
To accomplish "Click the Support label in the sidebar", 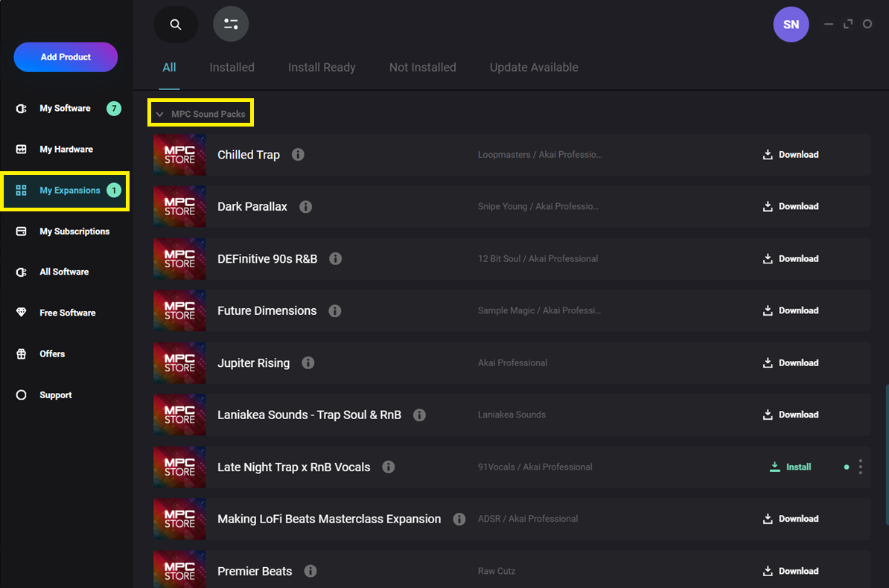I will pos(56,395).
